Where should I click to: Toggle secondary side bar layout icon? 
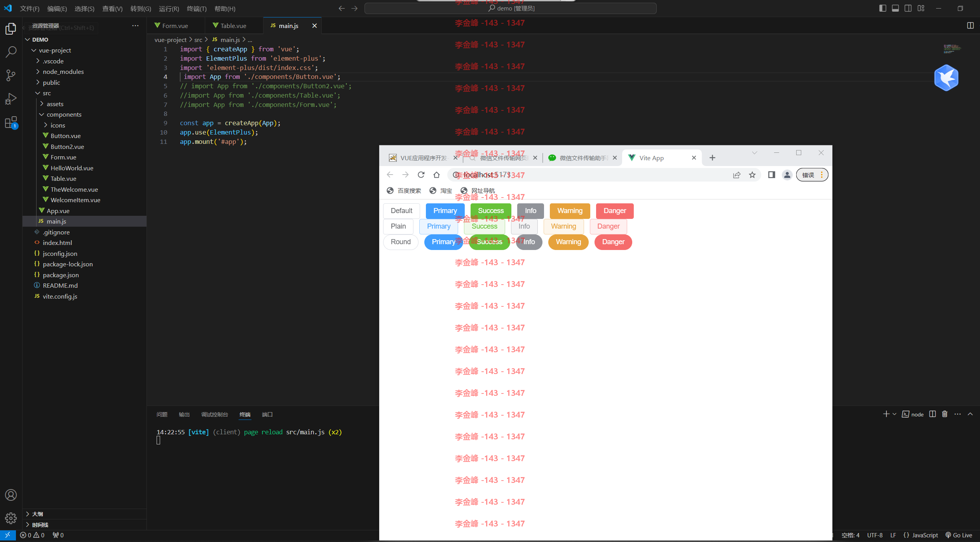[x=908, y=9]
